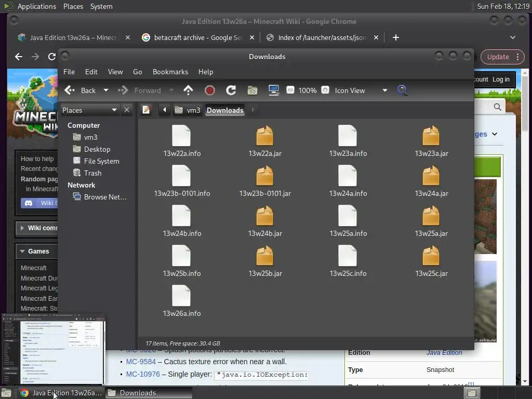
Task: Select vm3 in the path bar
Action: [188, 110]
